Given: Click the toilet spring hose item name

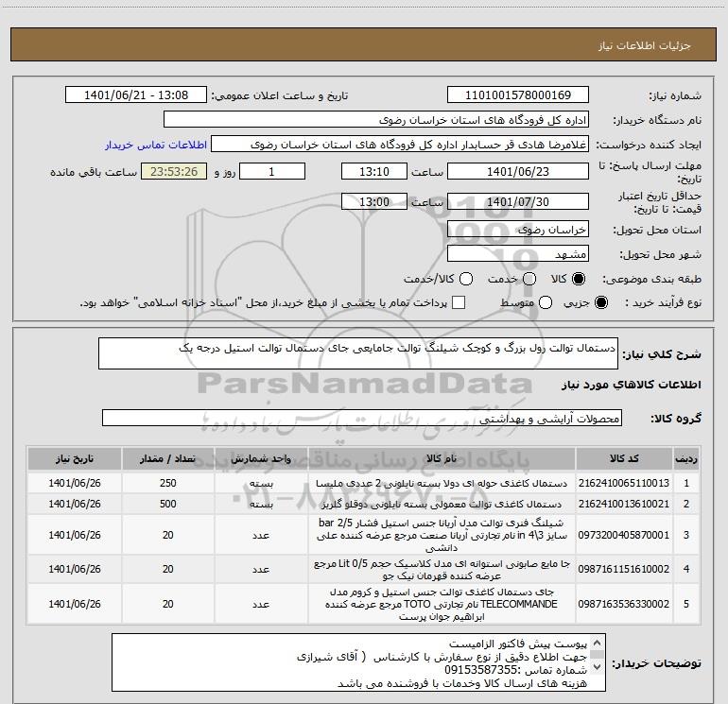Looking at the screenshot, I should point(442,535).
